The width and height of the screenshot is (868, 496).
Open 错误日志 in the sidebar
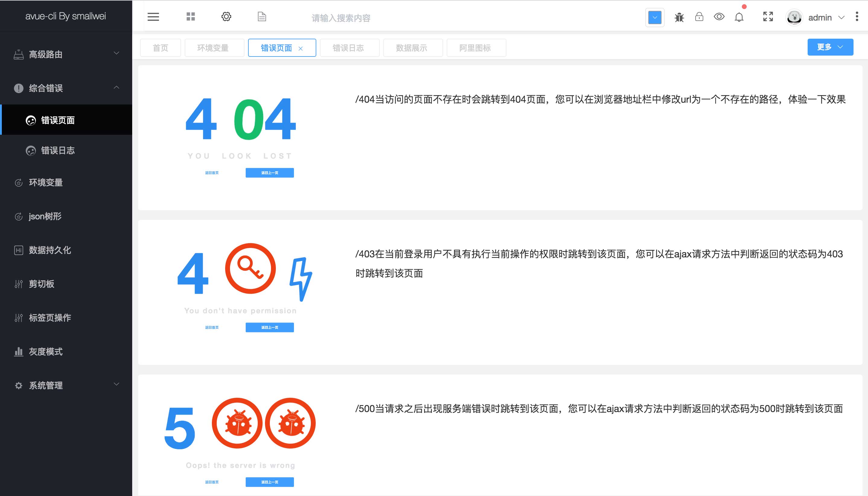pos(66,150)
